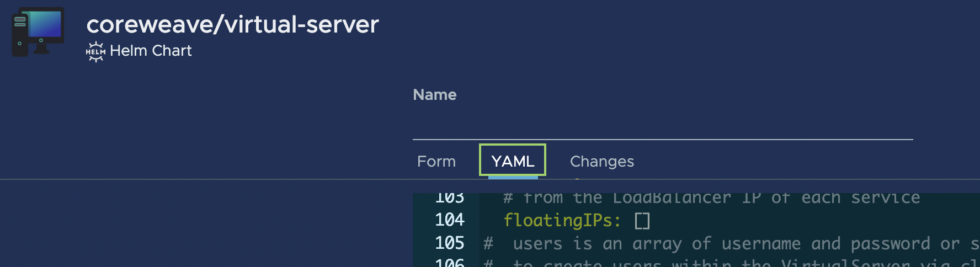980x267 pixels.
Task: Click the empty array brackets after floatingIPs
Action: [x=642, y=221]
